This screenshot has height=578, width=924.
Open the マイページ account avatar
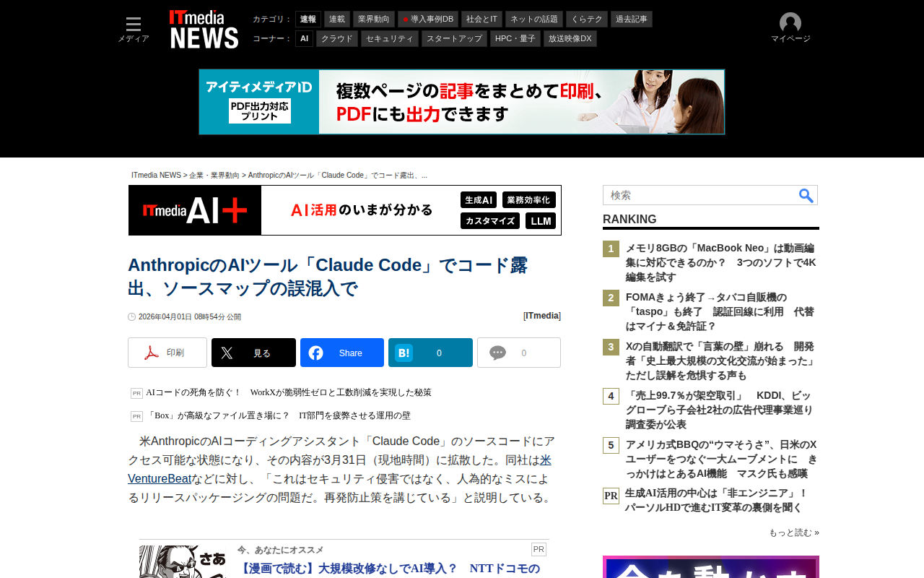click(790, 28)
